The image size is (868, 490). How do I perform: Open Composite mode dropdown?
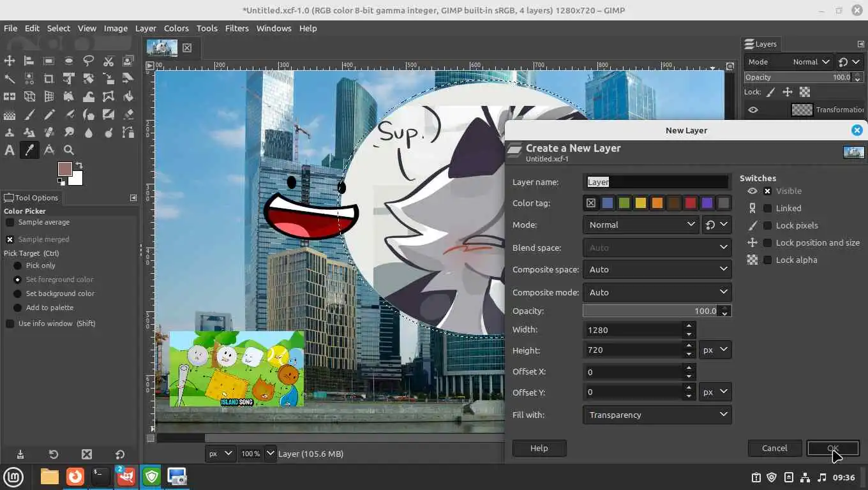tap(657, 292)
